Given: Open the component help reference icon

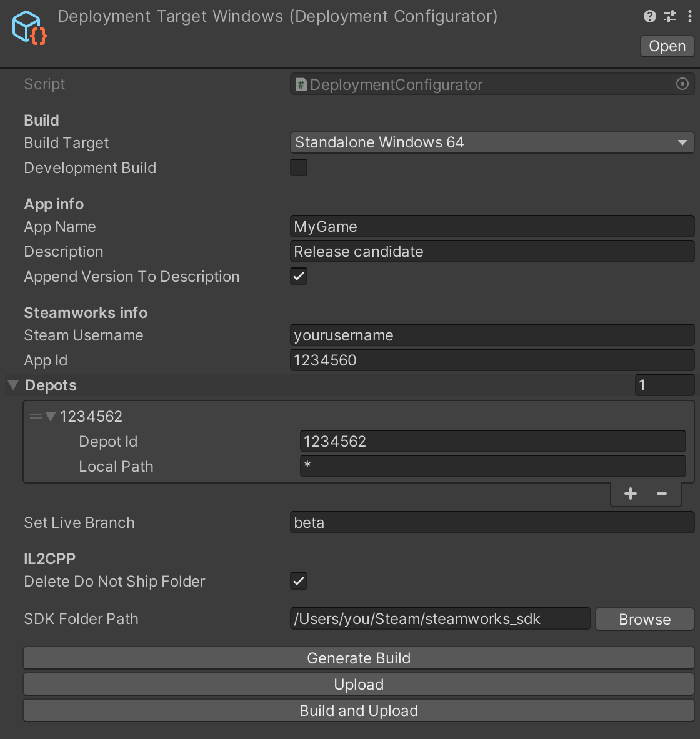Looking at the screenshot, I should tap(649, 16).
